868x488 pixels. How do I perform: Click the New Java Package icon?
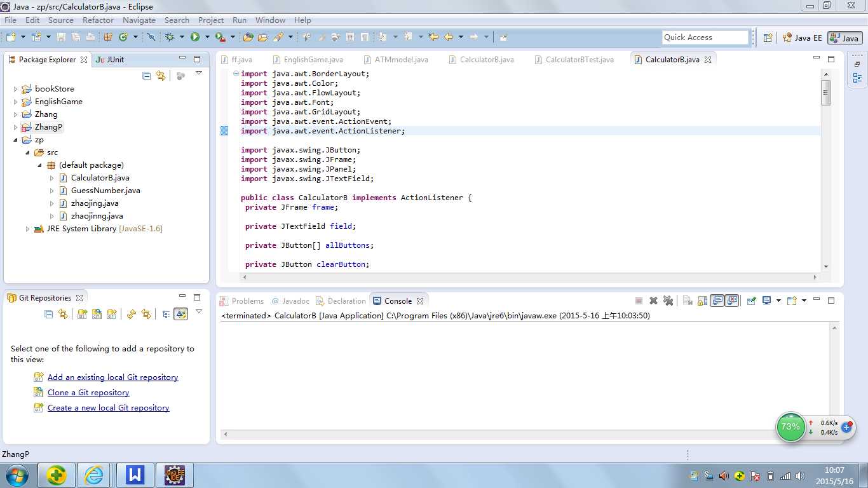(x=108, y=37)
